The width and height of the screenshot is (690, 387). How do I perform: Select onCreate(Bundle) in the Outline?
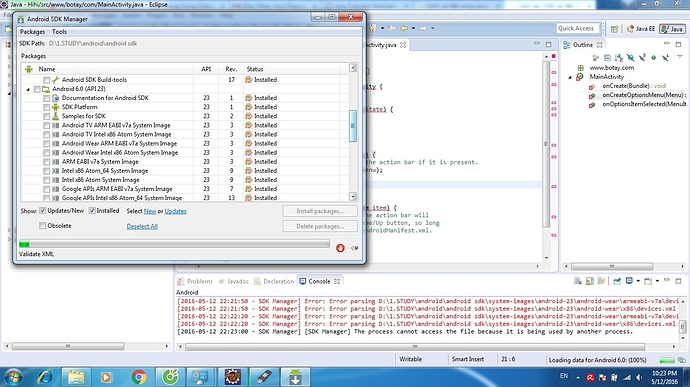tap(634, 86)
